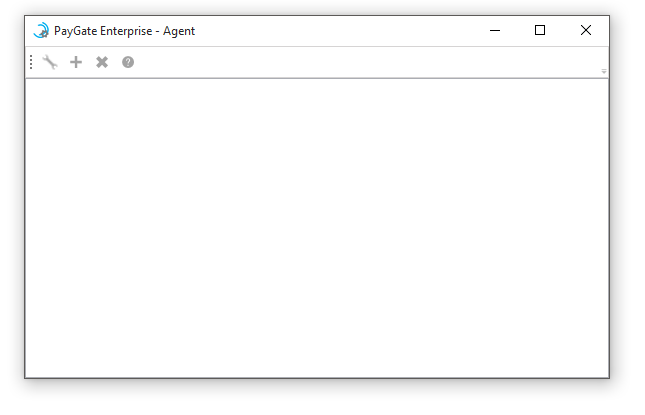Maximize the PayGate Enterprise Agent window

pyautogui.click(x=540, y=30)
